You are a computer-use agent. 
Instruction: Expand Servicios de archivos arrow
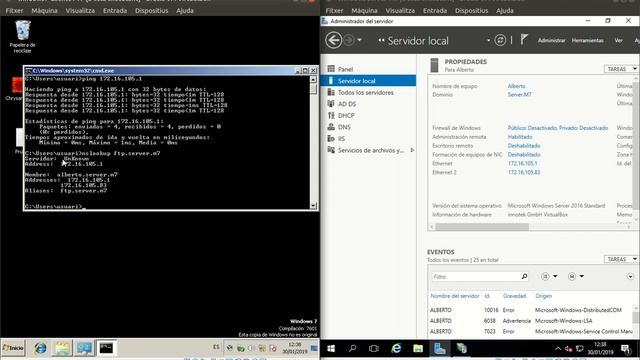coord(412,150)
